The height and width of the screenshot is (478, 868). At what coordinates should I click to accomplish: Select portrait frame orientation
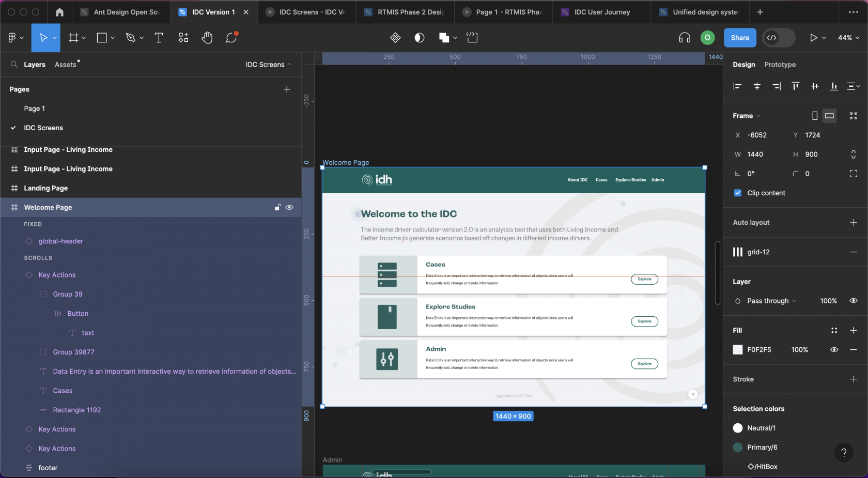point(815,116)
